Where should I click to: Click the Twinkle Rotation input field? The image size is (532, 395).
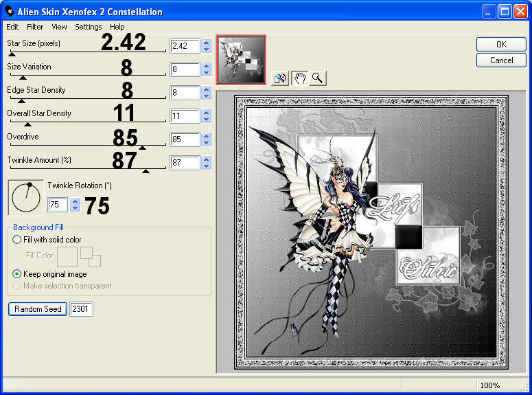click(58, 205)
